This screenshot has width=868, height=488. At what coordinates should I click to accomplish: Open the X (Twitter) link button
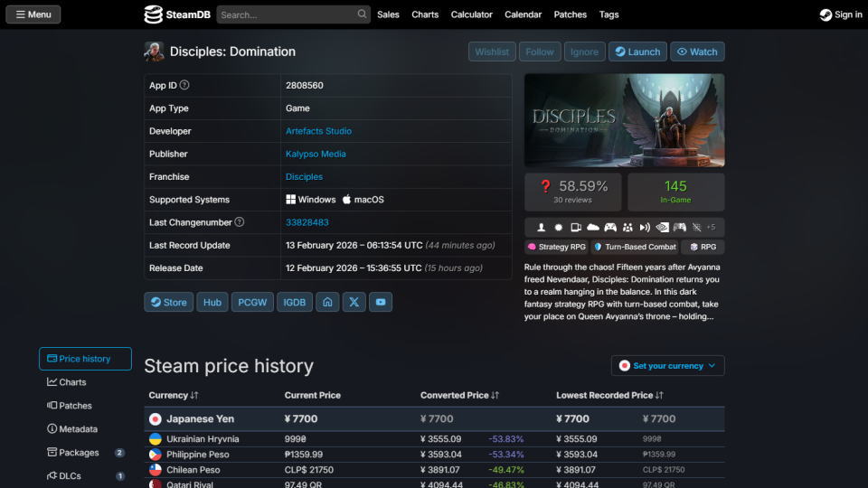pyautogui.click(x=354, y=302)
